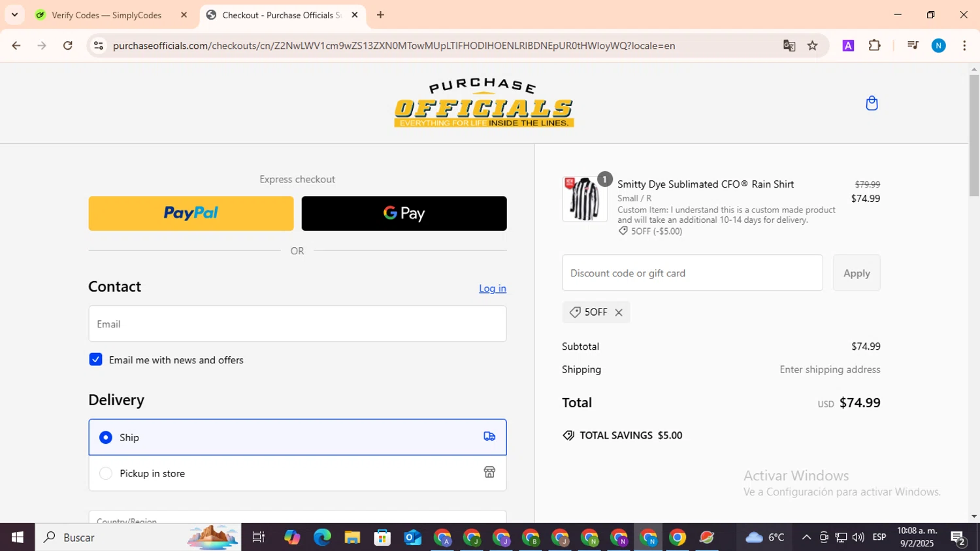The height and width of the screenshot is (551, 980).
Task: Focus the Email input field
Action: click(x=297, y=324)
